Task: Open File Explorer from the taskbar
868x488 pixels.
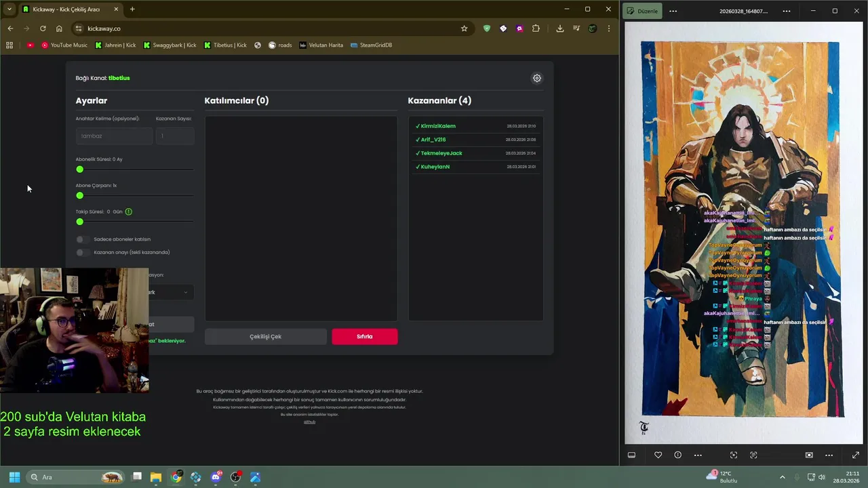Action: coord(156,477)
